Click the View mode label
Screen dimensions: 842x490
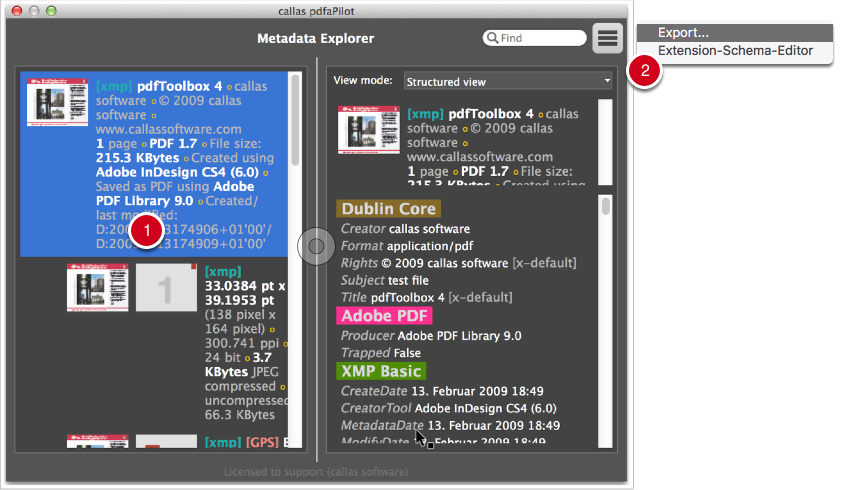click(362, 81)
